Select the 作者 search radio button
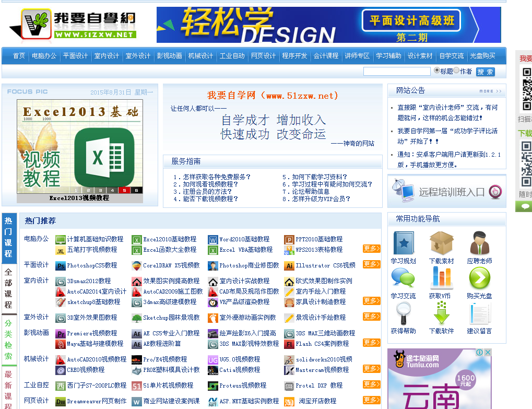This screenshot has height=409, width=532. click(456, 71)
